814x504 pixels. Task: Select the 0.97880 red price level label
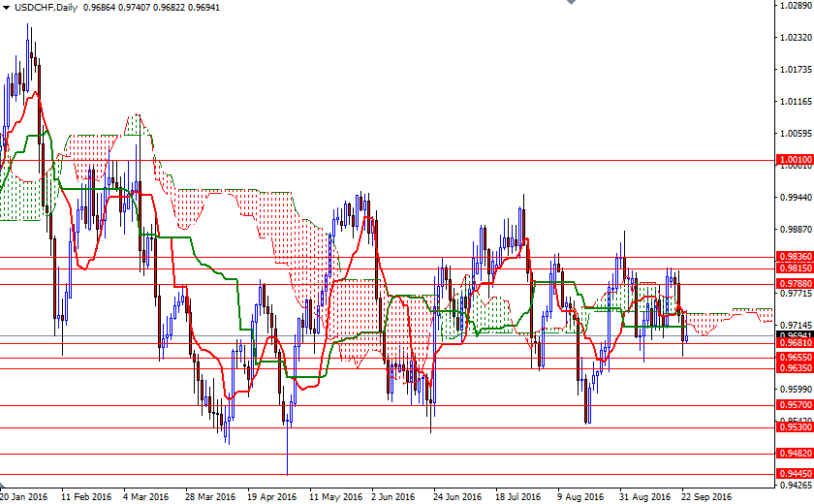[x=795, y=283]
